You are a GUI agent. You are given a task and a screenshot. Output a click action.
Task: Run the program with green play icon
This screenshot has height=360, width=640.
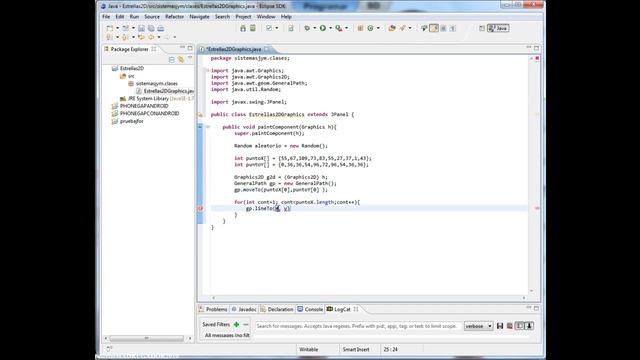pyautogui.click(x=323, y=28)
